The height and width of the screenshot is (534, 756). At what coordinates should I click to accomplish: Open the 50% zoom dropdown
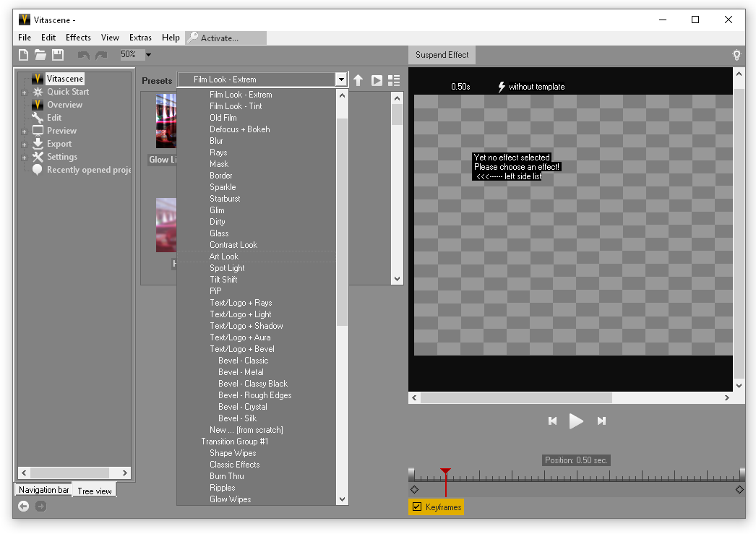coord(148,55)
